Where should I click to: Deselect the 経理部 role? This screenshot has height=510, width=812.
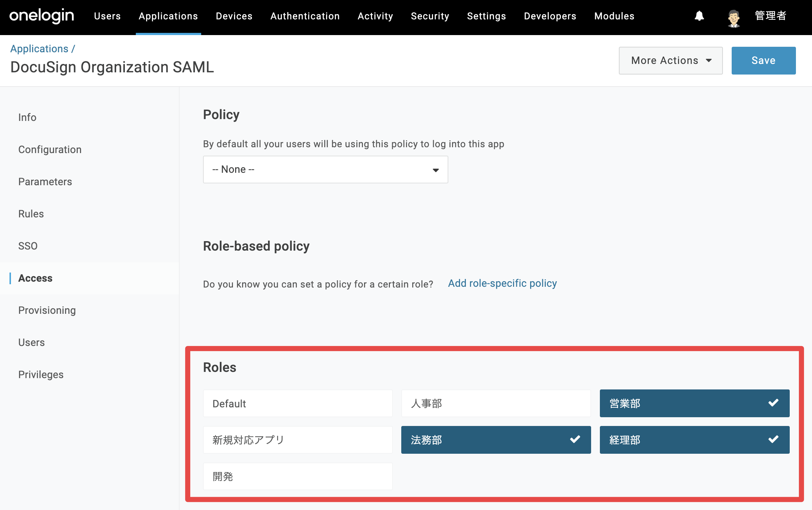pos(694,440)
